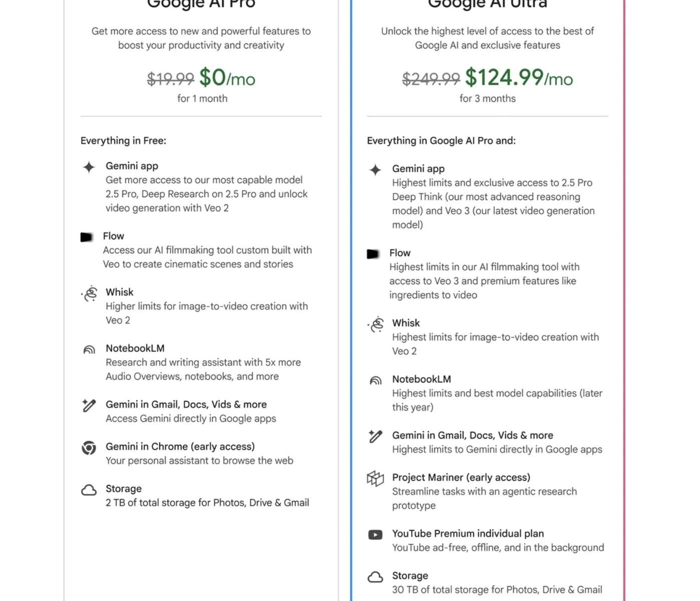Click the Gemini app sparkle icon in the AI Ultra plan

coord(375,170)
